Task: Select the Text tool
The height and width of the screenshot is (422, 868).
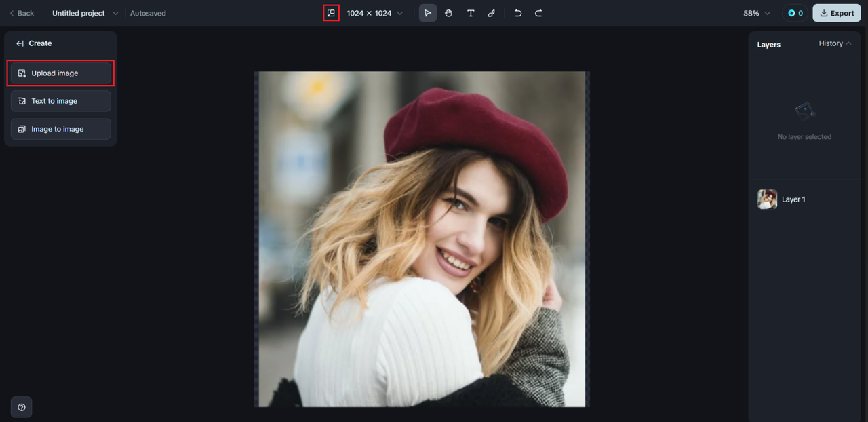Action: (471, 13)
